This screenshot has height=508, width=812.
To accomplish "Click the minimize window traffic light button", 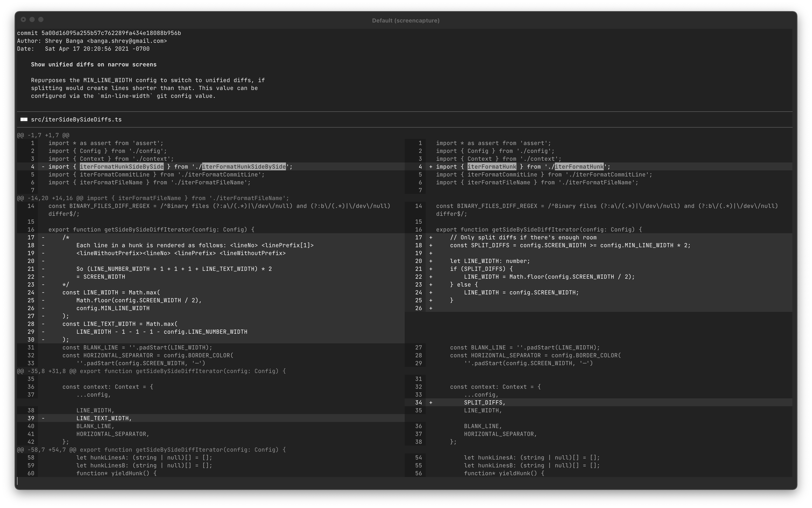I will tap(32, 19).
